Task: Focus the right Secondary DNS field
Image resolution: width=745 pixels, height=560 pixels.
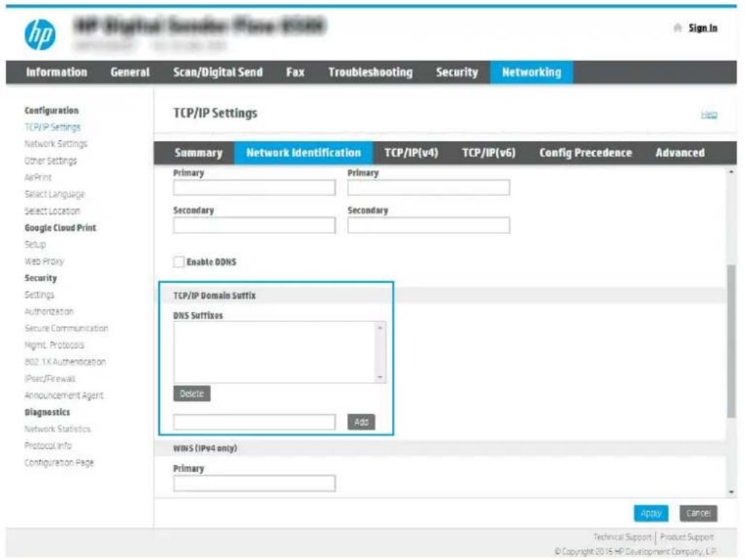Action: 429,225
